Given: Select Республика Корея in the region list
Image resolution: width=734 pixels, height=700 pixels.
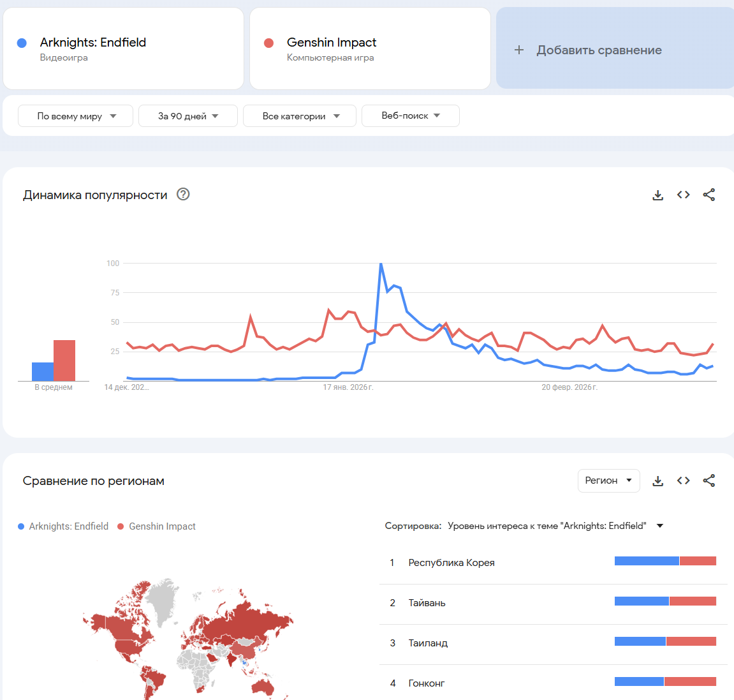Looking at the screenshot, I should click(x=451, y=563).
